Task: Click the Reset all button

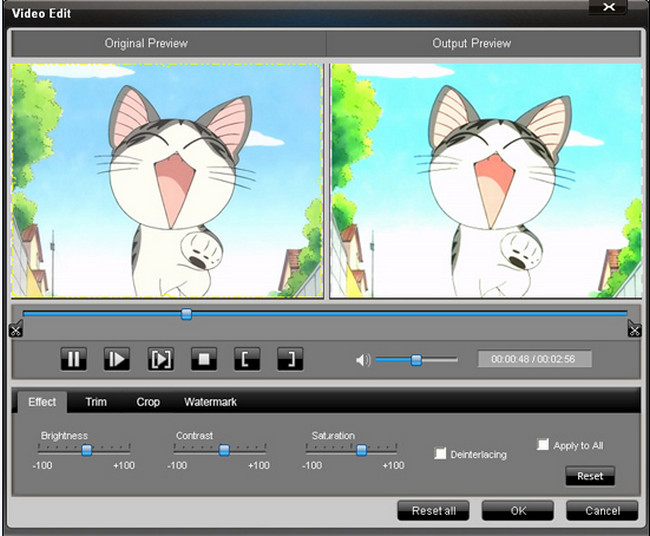Action: point(433,511)
